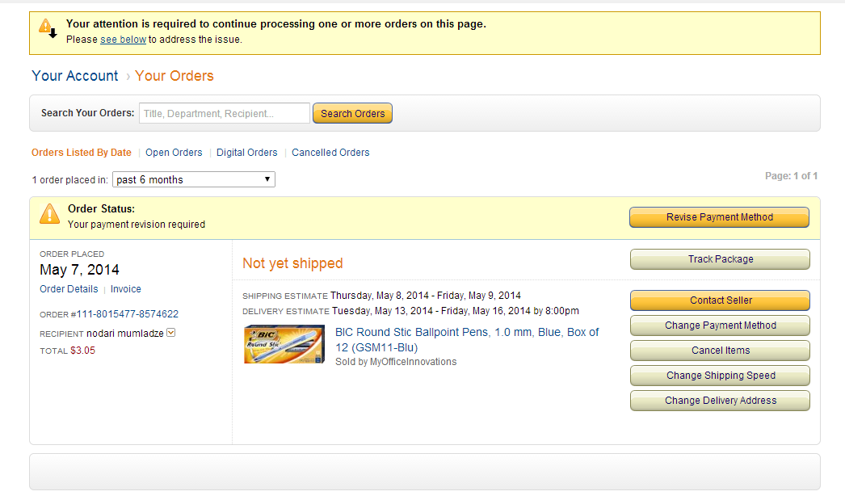This screenshot has width=845, height=504.
Task: Click the Order Status warning triangle icon
Action: [50, 214]
